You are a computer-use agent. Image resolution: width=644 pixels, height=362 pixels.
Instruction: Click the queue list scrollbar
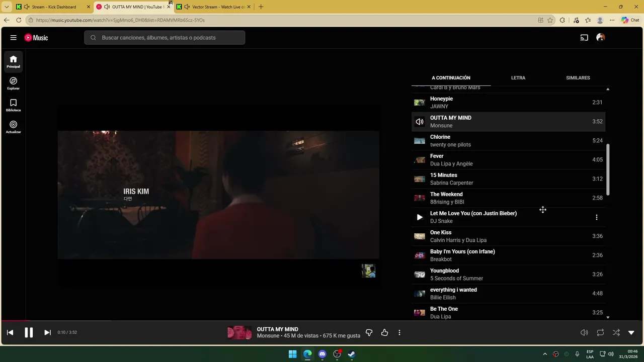608,170
